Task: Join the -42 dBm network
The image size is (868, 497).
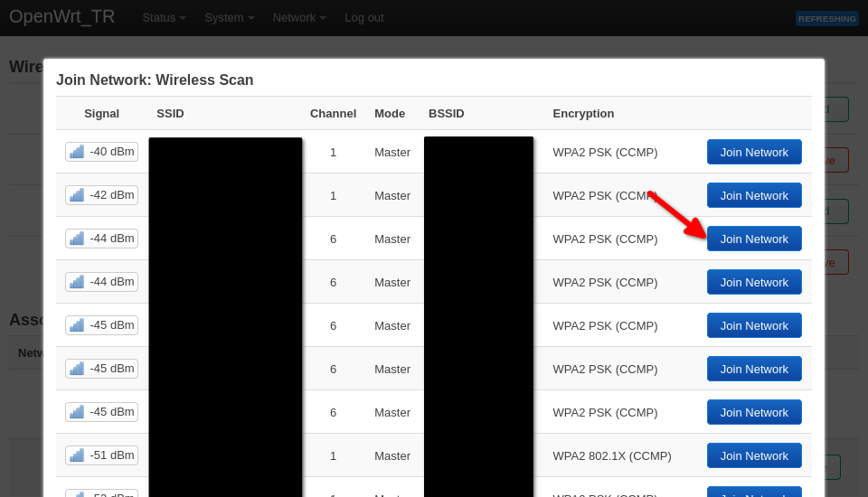Action: pos(753,195)
